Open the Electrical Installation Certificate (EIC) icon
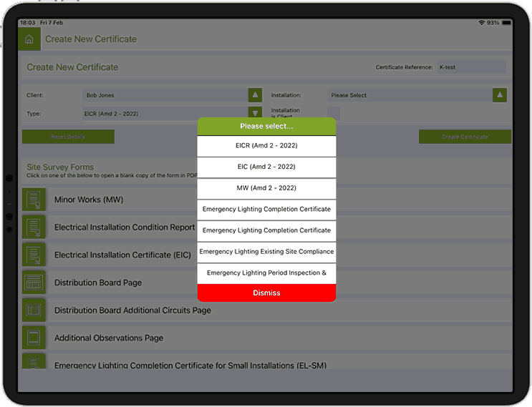Image resolution: width=532 pixels, height=407 pixels. pos(34,255)
